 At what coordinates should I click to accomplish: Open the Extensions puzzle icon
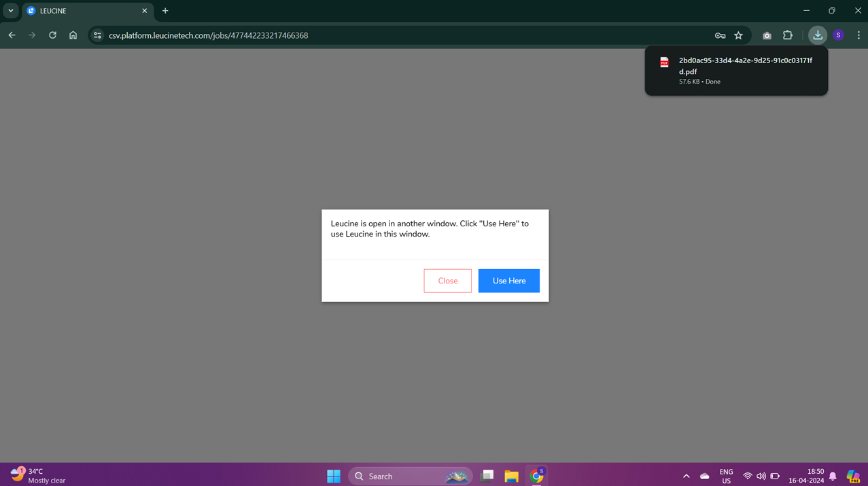coord(788,35)
